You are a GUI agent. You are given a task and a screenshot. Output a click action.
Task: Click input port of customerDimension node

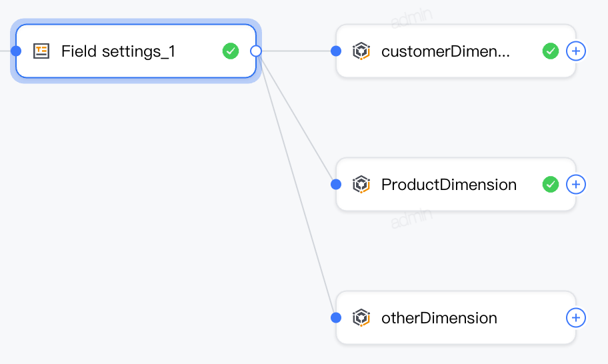coord(336,51)
